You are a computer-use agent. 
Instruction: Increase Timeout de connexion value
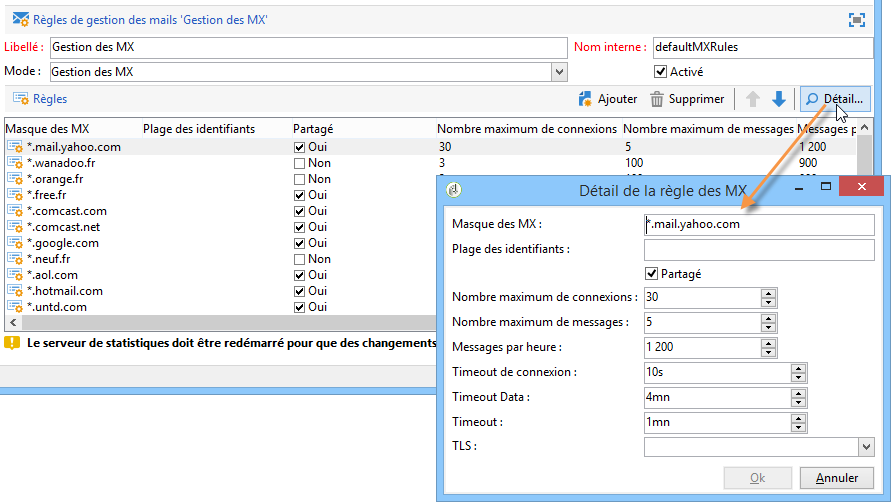(x=798, y=368)
